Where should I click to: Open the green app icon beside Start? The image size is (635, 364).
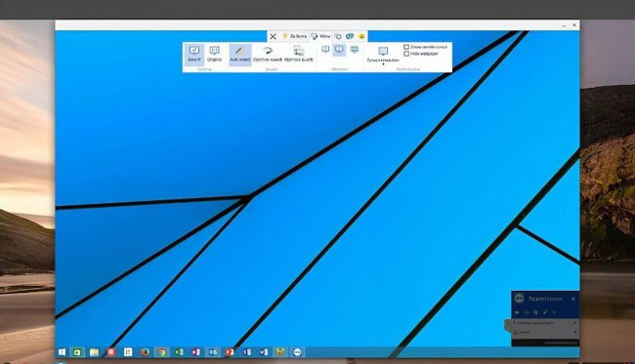tap(77, 352)
